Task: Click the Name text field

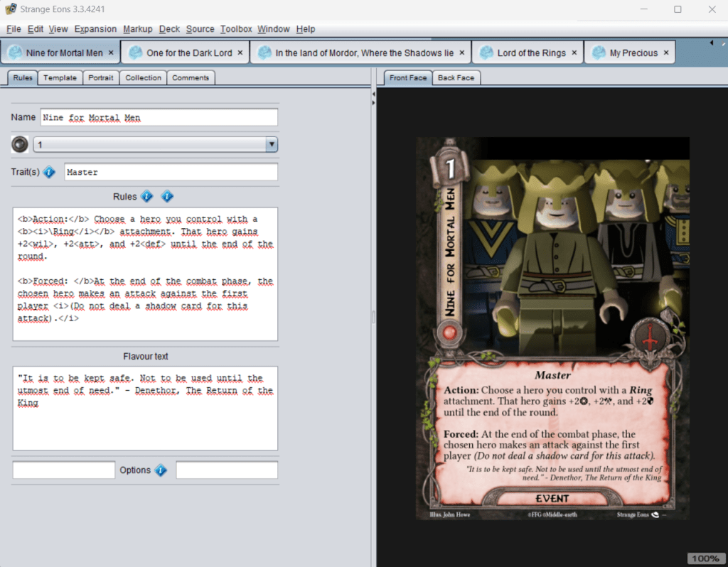Action: coord(159,117)
